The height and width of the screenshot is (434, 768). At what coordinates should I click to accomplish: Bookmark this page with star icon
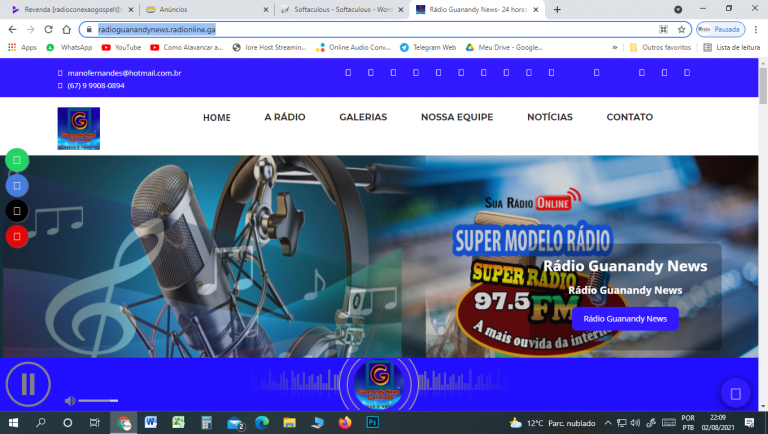click(681, 29)
